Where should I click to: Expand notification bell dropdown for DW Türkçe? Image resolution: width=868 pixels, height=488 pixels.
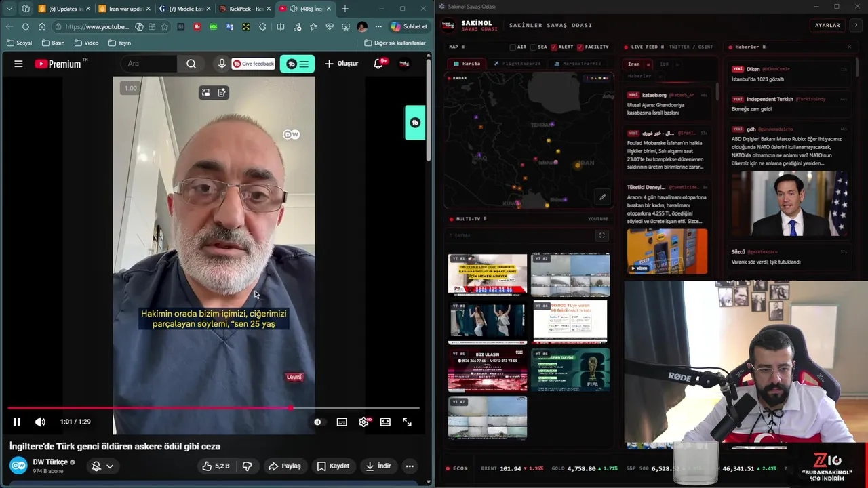pos(102,466)
